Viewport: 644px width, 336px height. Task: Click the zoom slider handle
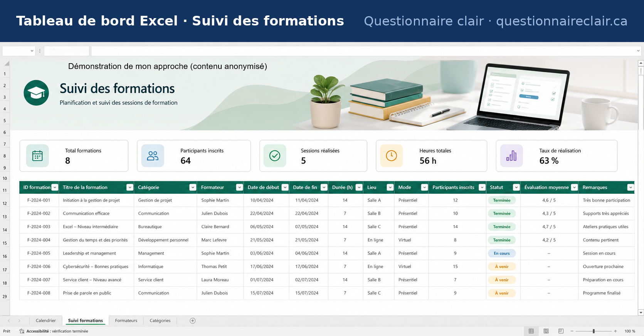(594, 331)
